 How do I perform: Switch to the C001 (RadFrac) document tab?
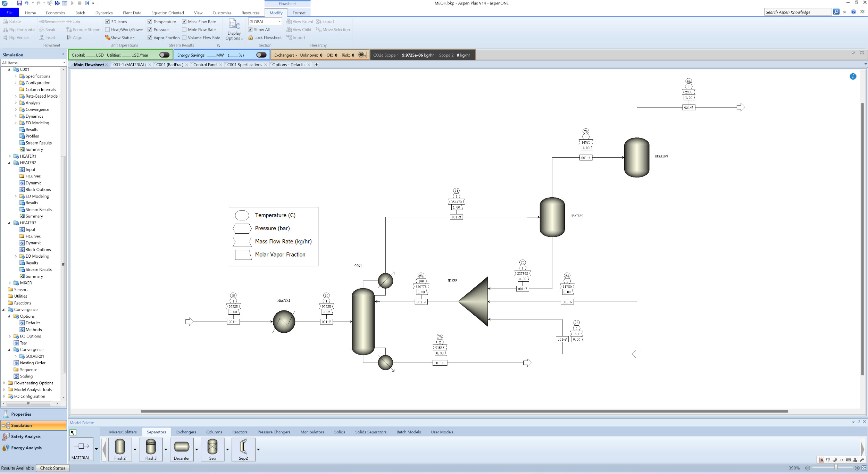170,65
